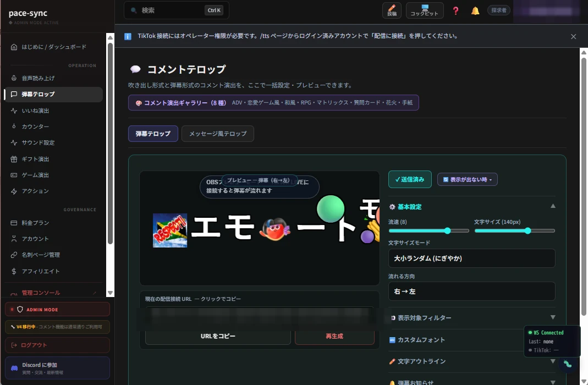Toggle the ADMIN MODE button
Viewport: 588px width, 385px height.
coord(57,309)
